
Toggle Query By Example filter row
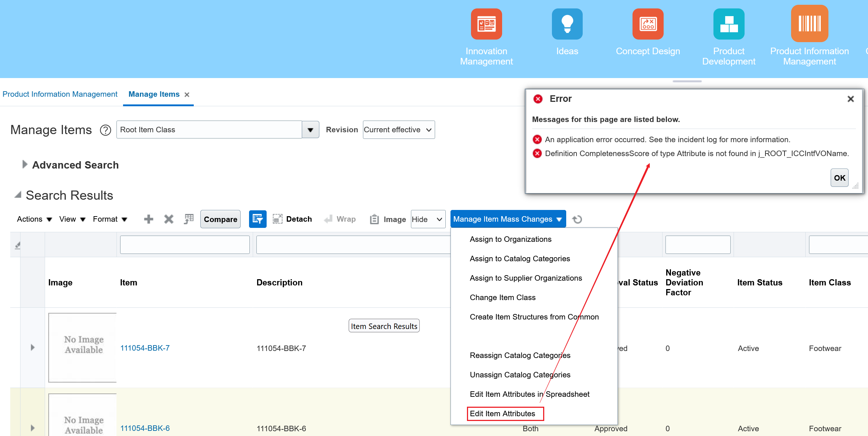coord(257,219)
